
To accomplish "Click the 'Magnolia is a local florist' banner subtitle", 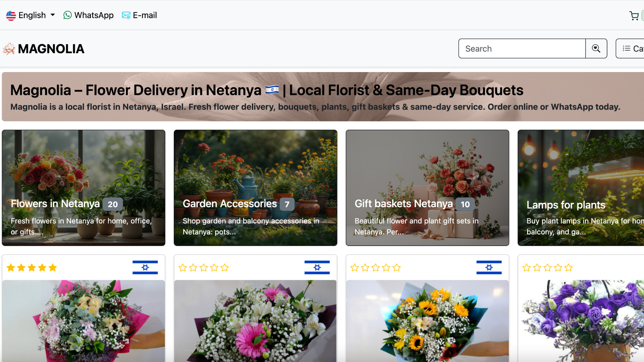I will pos(315,107).
